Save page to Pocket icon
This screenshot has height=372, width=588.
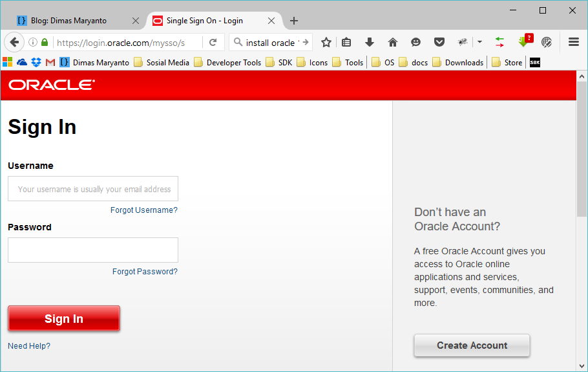point(439,43)
